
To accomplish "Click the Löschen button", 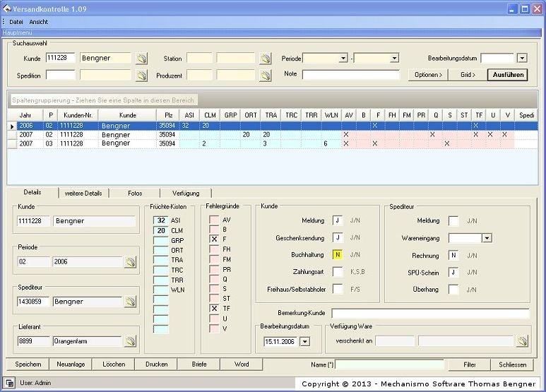I will tap(114, 364).
